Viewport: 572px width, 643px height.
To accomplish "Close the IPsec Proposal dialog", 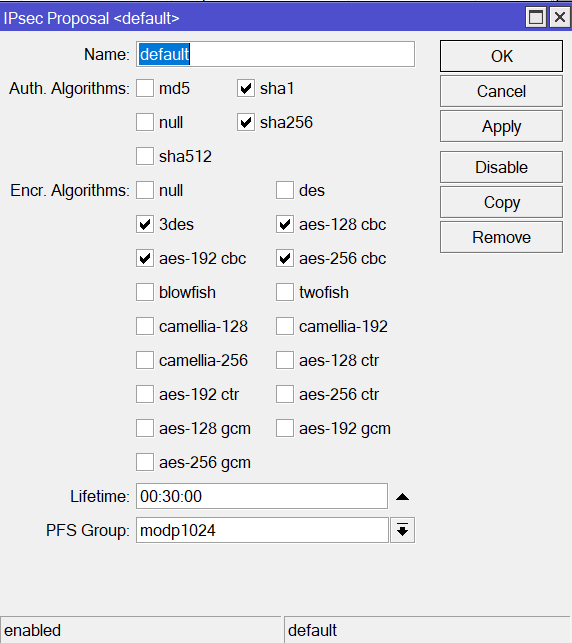I will click(560, 18).
